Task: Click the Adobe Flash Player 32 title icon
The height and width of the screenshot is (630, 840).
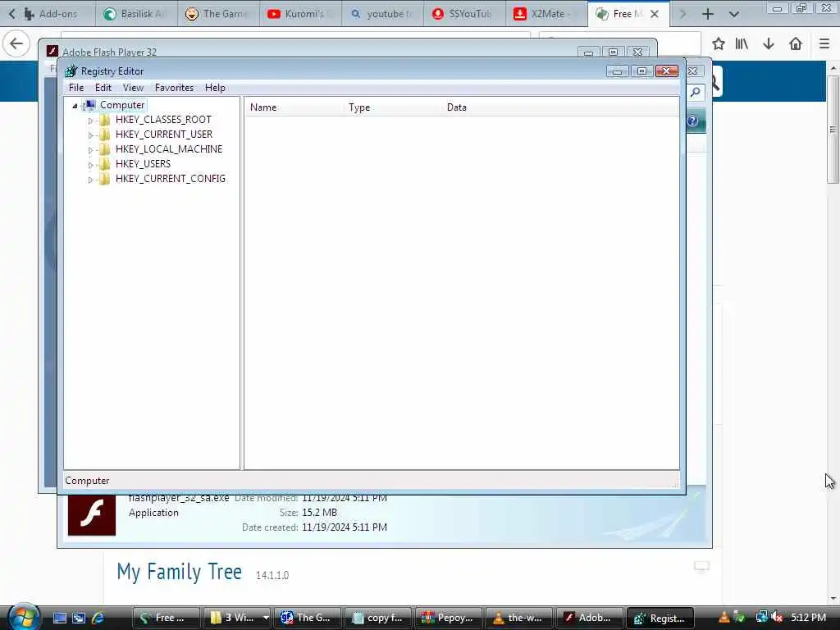Action: (x=52, y=52)
